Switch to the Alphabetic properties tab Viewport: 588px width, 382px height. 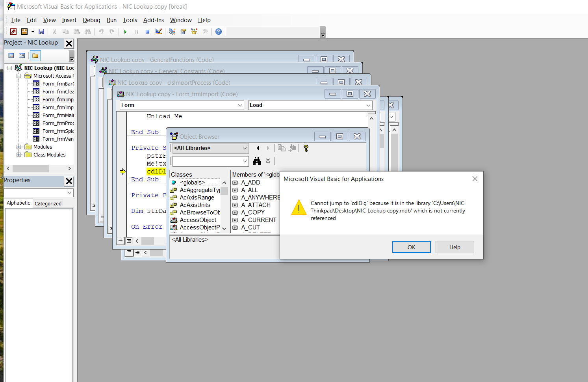click(x=19, y=203)
